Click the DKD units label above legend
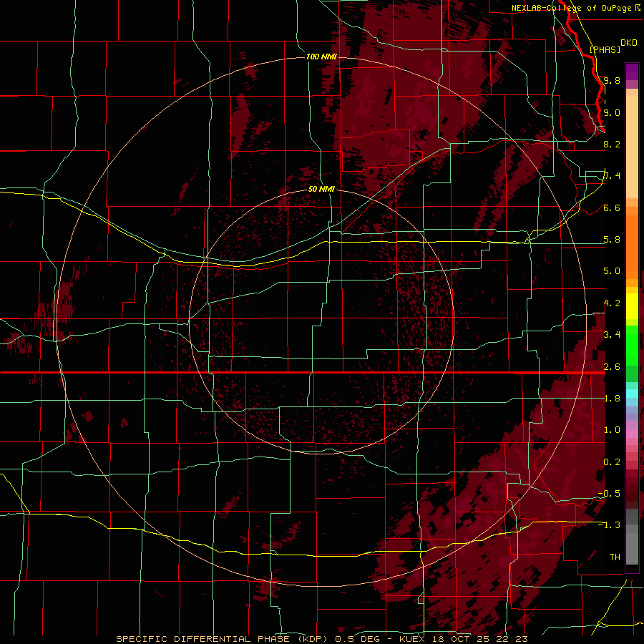The width and height of the screenshot is (644, 644). [629, 43]
